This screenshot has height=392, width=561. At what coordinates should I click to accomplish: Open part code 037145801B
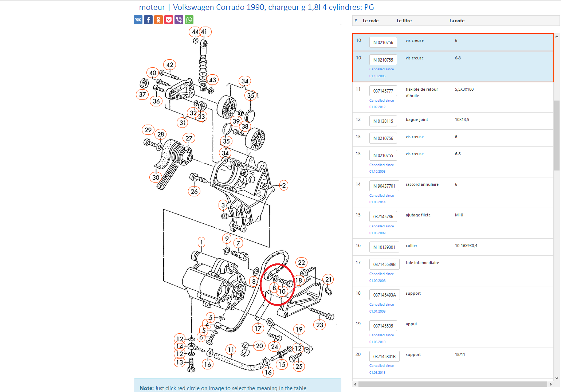pos(384,357)
